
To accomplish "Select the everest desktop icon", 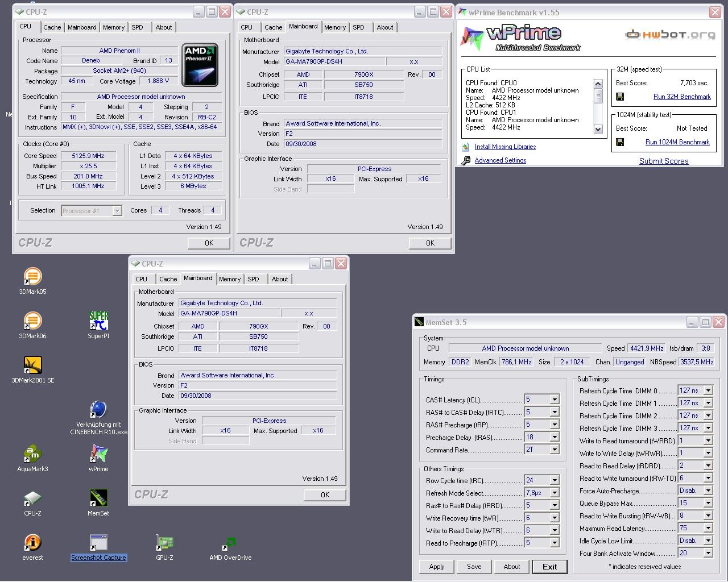I will point(32,543).
